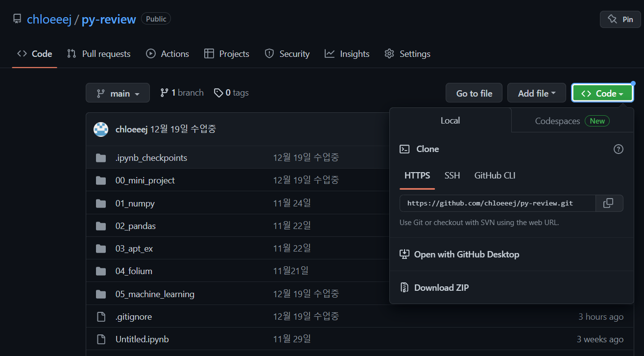This screenshot has width=644, height=356.
Task: View the Security tab
Action: click(x=287, y=54)
